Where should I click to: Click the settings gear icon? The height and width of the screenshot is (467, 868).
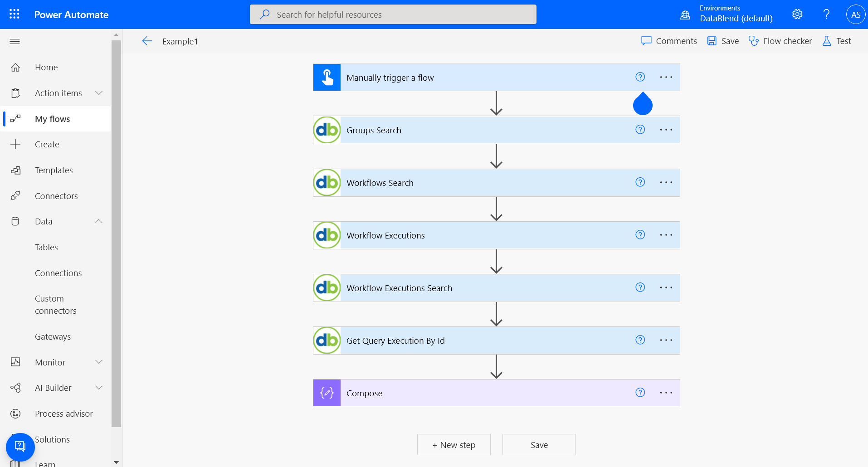point(797,14)
